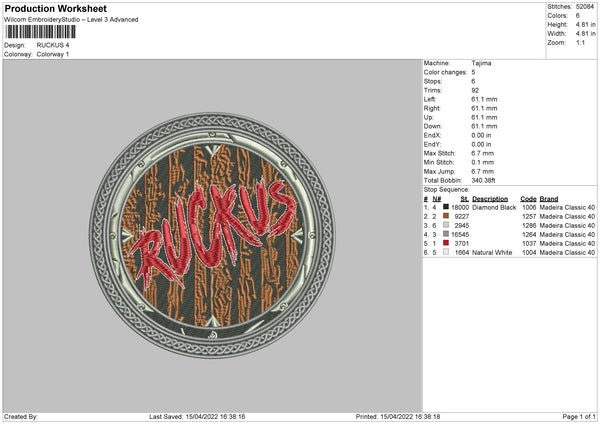
Task: Select the gray swatch with 16545 stitches
Action: pyautogui.click(x=446, y=234)
